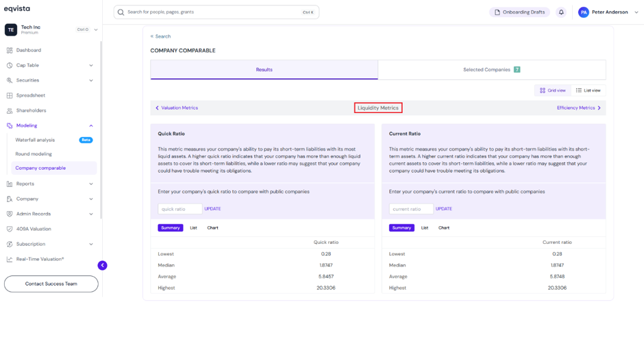Click the 409A Valuation shield icon
The width and height of the screenshot is (644, 348).
point(10,229)
